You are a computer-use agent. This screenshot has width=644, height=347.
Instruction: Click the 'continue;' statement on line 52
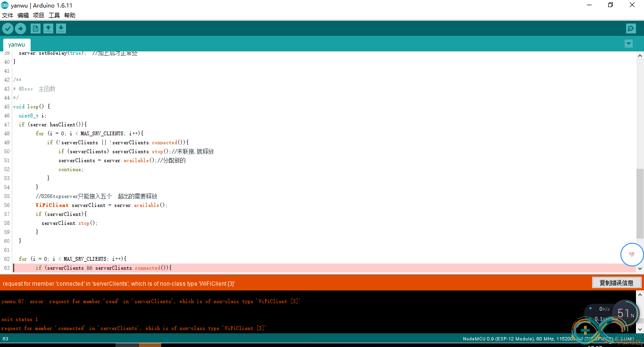click(71, 169)
